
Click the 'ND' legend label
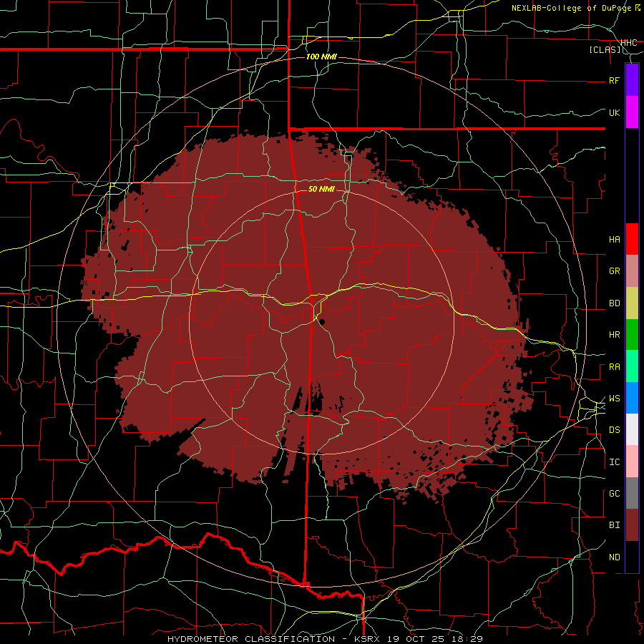coord(615,557)
